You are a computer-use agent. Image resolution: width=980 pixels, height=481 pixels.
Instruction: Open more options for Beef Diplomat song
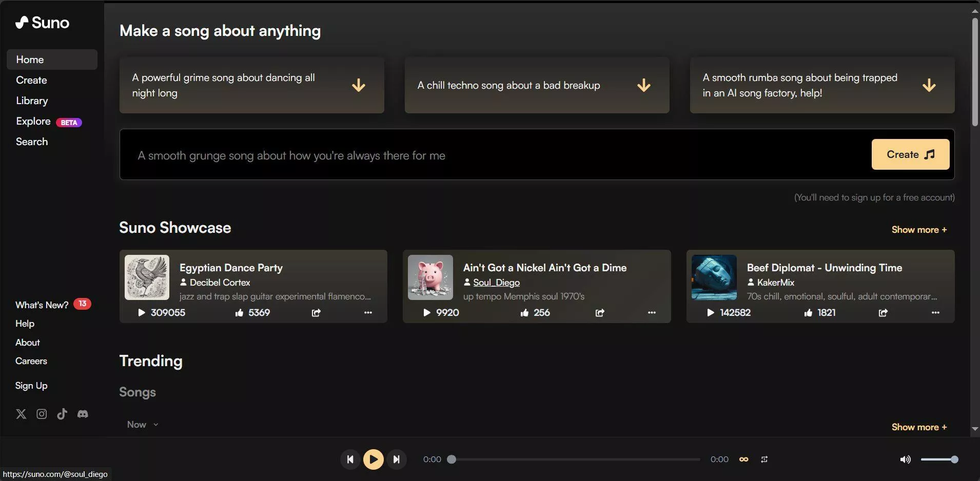[935, 313]
